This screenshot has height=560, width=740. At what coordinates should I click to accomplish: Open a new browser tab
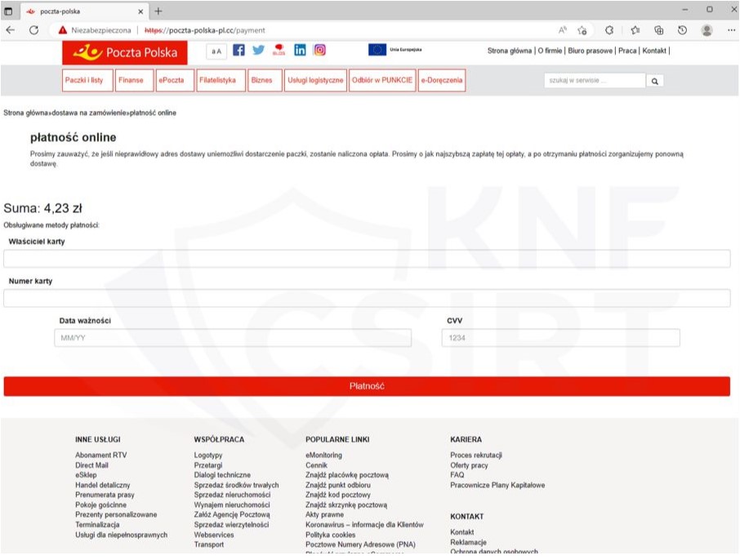pos(158,11)
